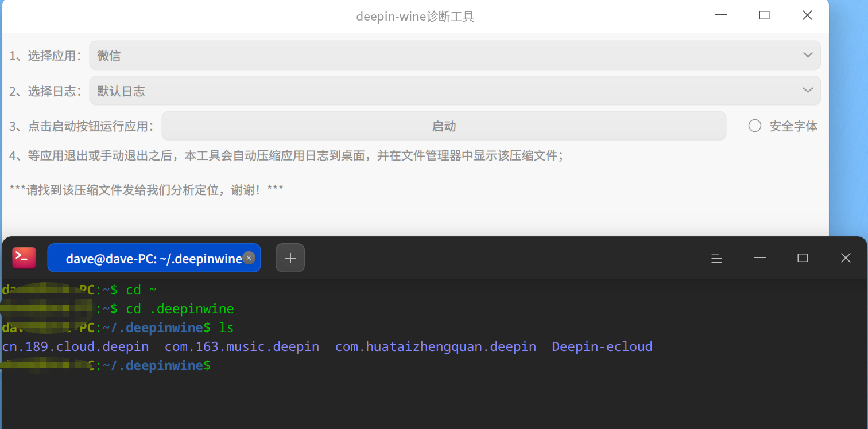Click the deepin-wine诊断工具 window title
Viewport: 868px width, 429px height.
click(x=415, y=17)
